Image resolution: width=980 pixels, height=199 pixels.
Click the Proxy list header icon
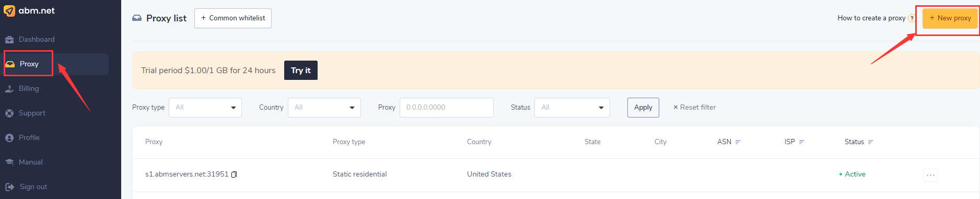[137, 18]
